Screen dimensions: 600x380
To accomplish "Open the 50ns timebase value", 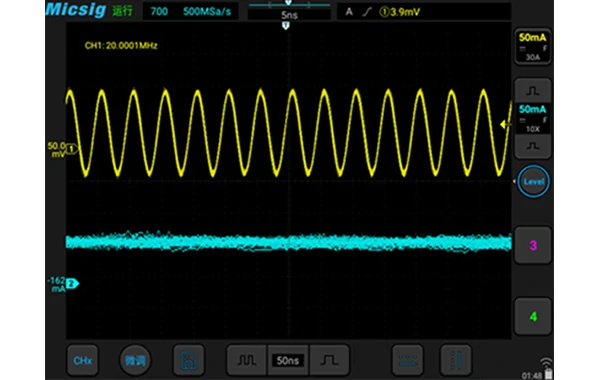I will tap(288, 360).
